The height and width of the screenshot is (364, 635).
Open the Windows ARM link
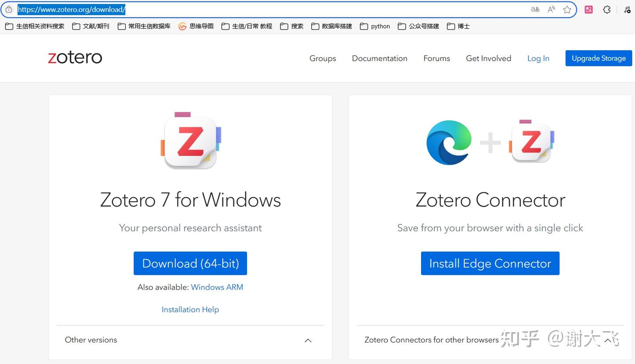point(217,287)
